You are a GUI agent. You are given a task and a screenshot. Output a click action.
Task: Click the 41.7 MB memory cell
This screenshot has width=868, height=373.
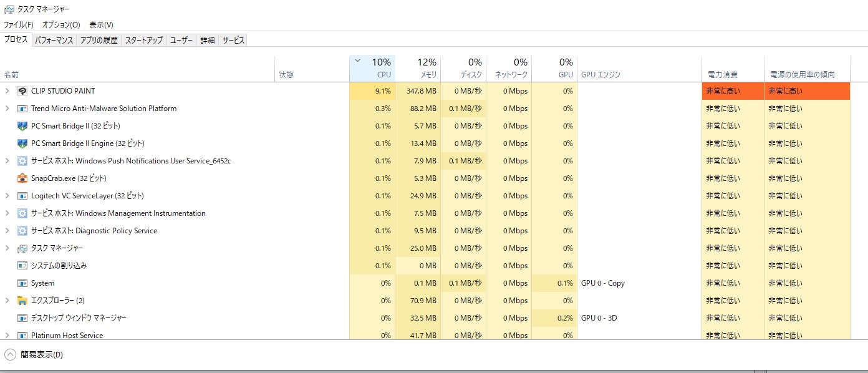[418, 334]
